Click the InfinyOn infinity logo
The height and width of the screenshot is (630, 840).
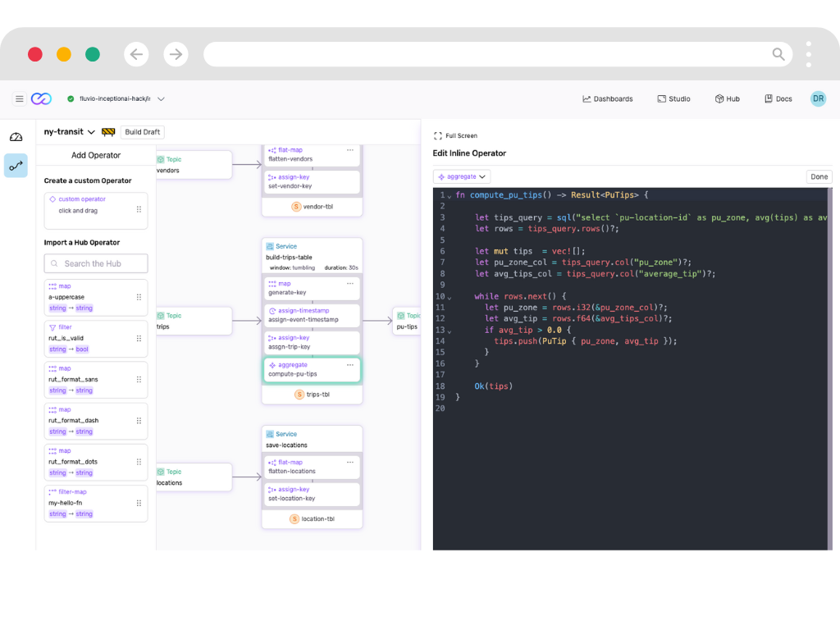[41, 98]
